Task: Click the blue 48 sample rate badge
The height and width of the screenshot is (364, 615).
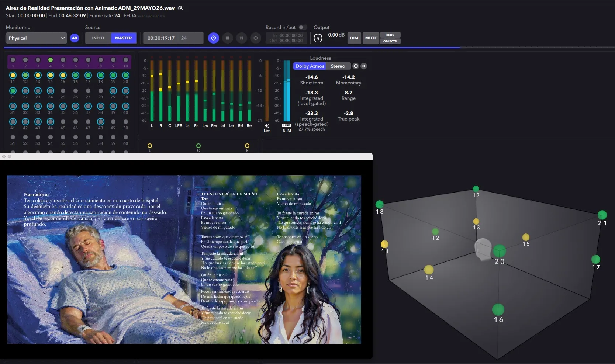Action: [x=75, y=38]
